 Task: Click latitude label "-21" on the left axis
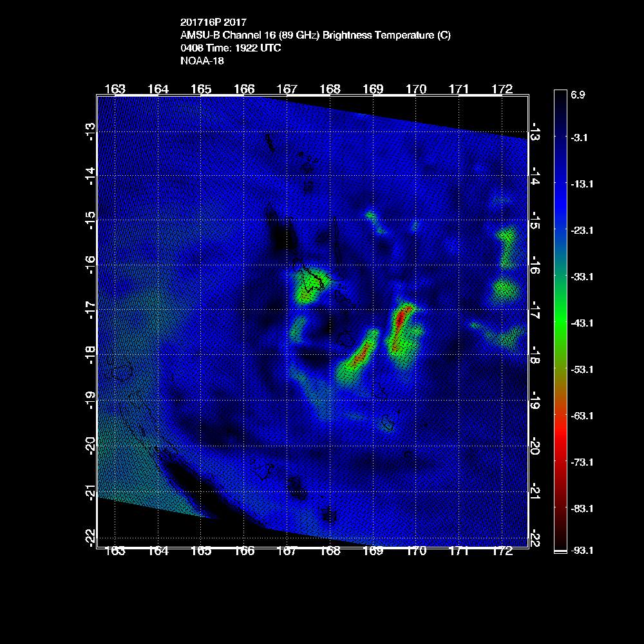(x=90, y=493)
